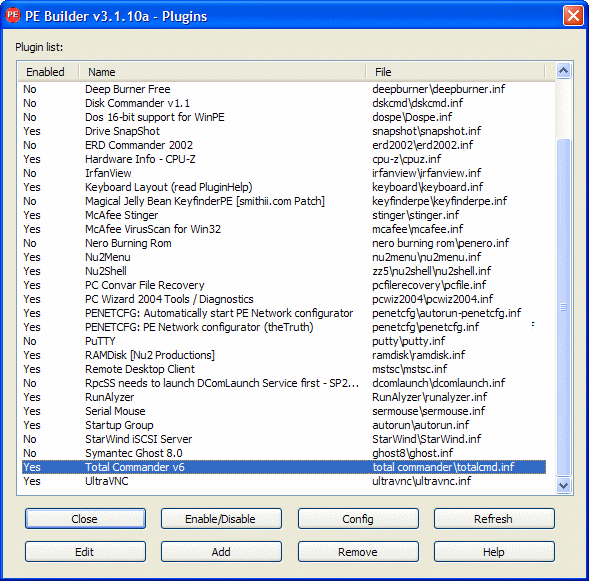
Task: Select the Total Commander v6 row
Action: pos(284,467)
